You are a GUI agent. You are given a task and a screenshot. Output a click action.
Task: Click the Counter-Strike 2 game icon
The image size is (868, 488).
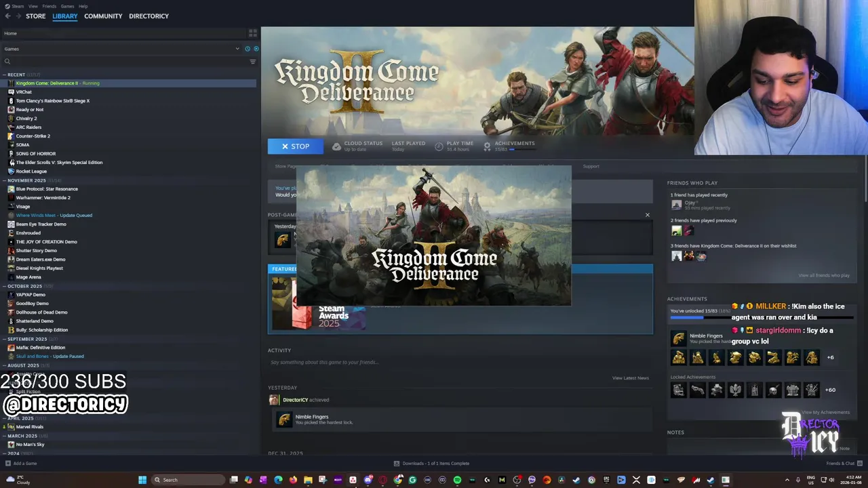click(11, 136)
